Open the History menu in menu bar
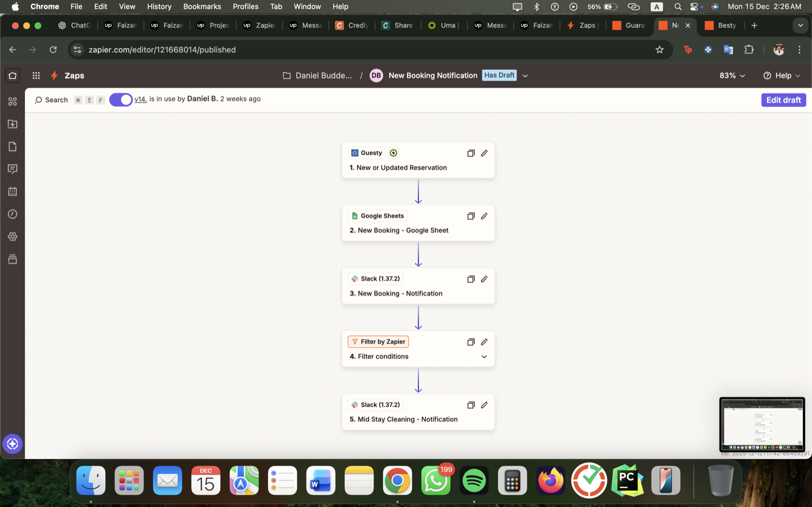The height and width of the screenshot is (507, 812). 159,6
